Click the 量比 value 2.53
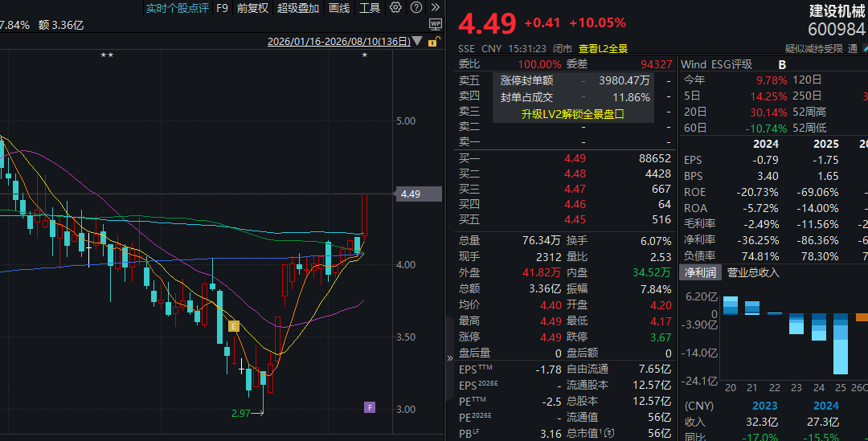The width and height of the screenshot is (868, 441). tap(661, 257)
